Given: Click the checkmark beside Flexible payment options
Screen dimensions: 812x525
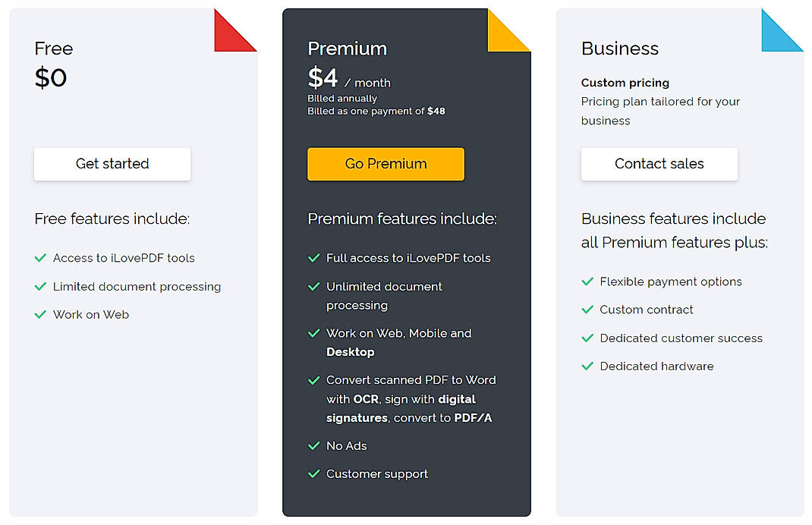Looking at the screenshot, I should point(588,281).
